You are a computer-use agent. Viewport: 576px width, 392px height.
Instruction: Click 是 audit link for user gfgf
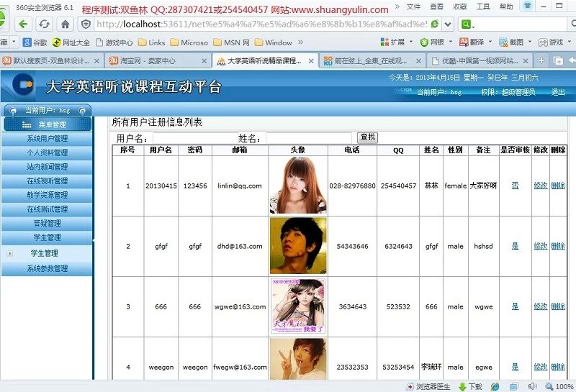click(515, 246)
